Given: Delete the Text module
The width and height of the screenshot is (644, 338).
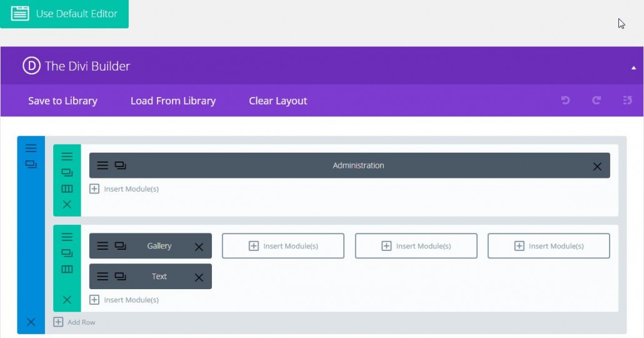Looking at the screenshot, I should coord(199,277).
